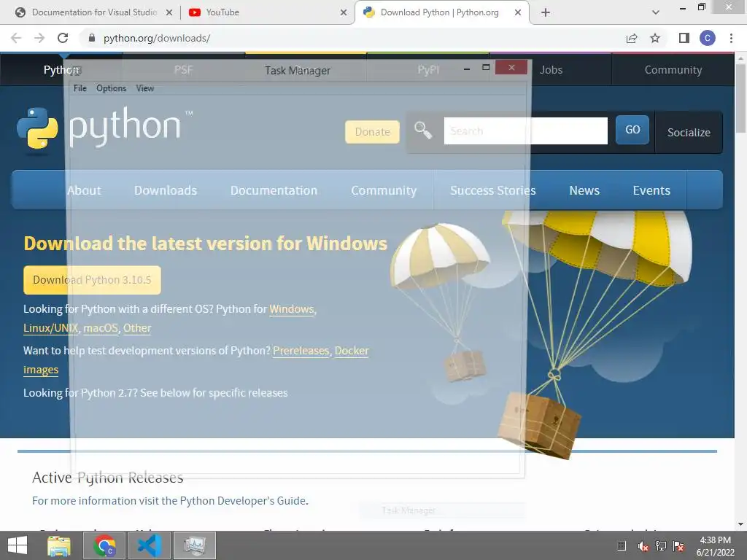
Task: Click muted volume tray icon
Action: click(643, 546)
